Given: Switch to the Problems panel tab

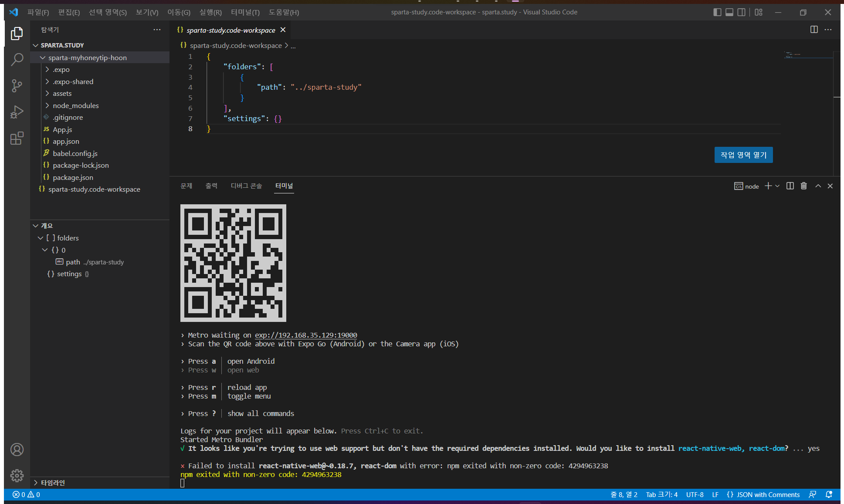Looking at the screenshot, I should pos(186,186).
